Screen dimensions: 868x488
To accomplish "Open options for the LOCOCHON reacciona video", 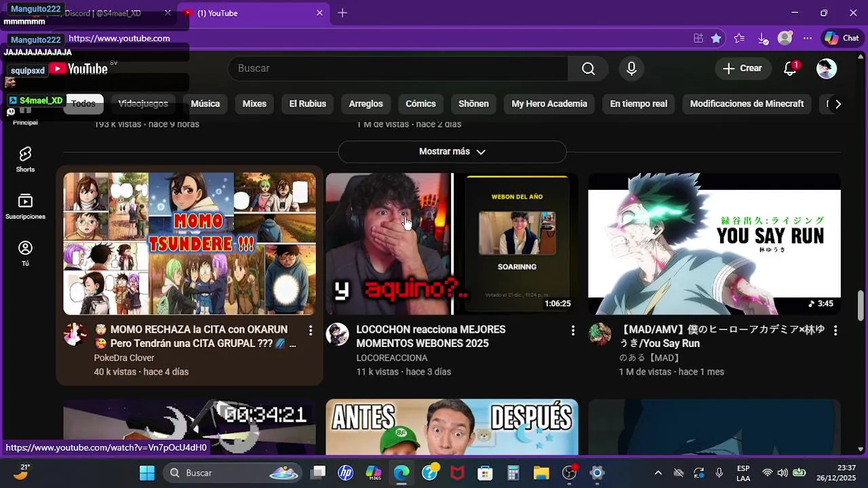I will coord(573,330).
